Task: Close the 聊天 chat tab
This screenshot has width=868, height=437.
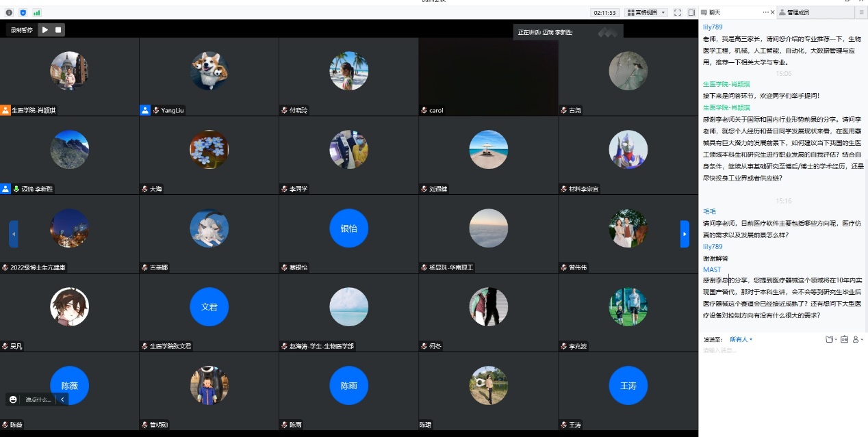Action: point(773,12)
